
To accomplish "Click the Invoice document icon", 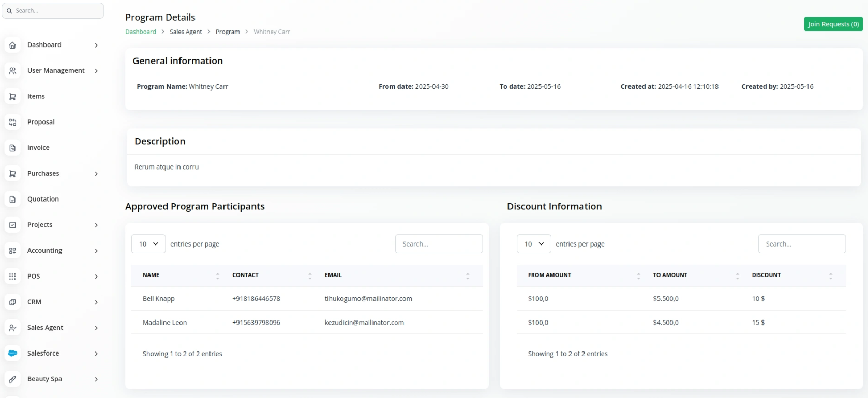I will click(x=12, y=148).
